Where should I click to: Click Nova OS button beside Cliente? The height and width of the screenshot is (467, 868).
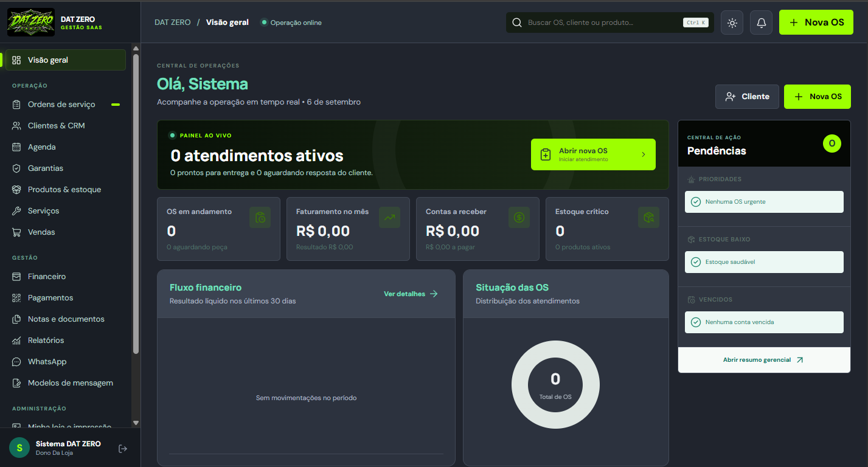[817, 97]
